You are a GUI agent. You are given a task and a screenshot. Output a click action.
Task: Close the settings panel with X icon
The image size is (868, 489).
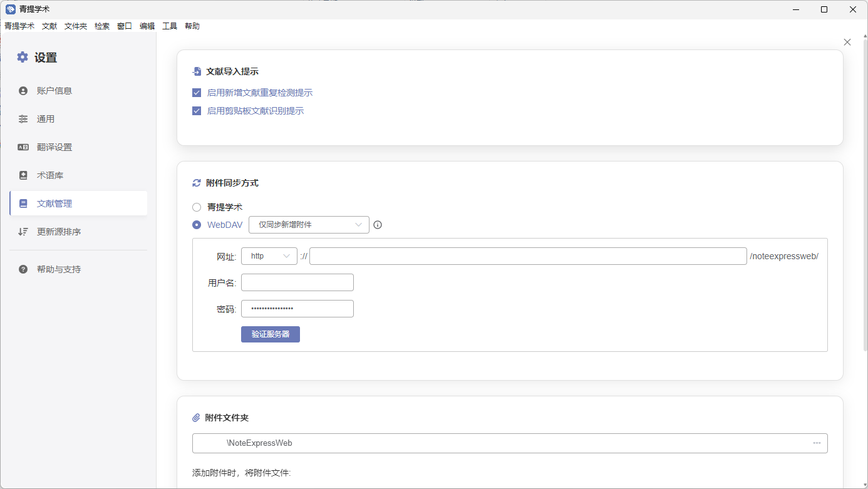[847, 42]
